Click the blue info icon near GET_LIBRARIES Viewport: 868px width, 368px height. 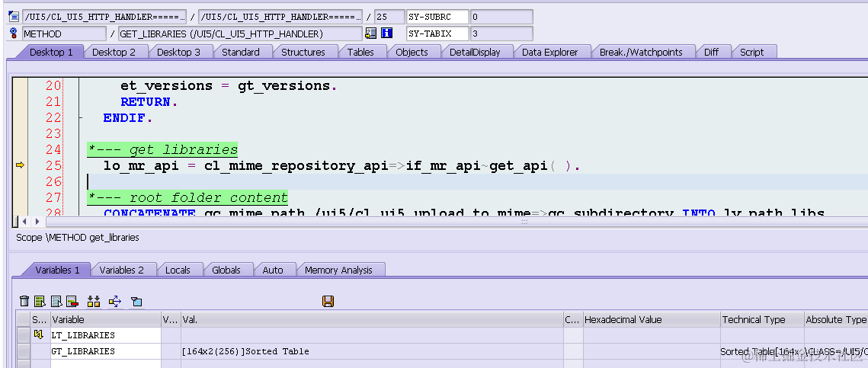click(386, 34)
